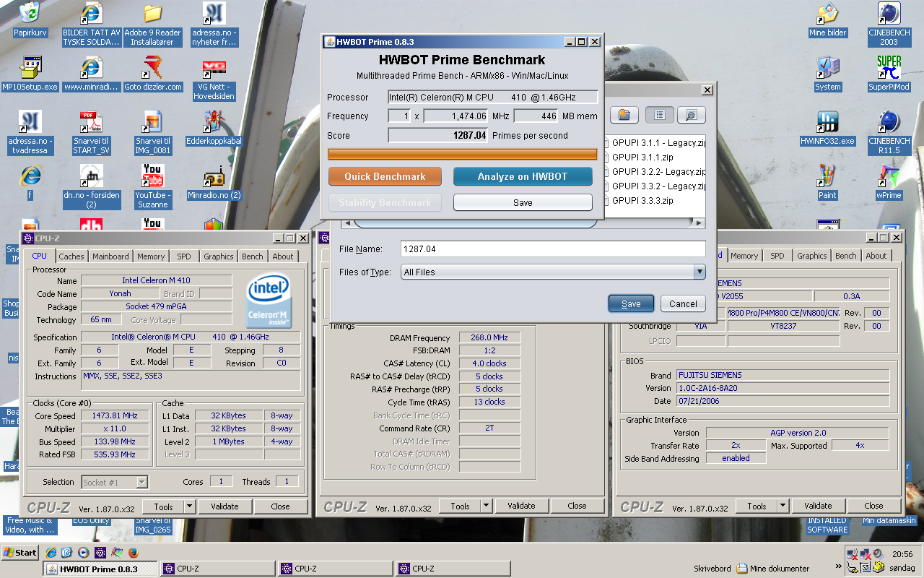Click Save button in HWBOT Prime window
The height and width of the screenshot is (578, 924).
(x=523, y=202)
